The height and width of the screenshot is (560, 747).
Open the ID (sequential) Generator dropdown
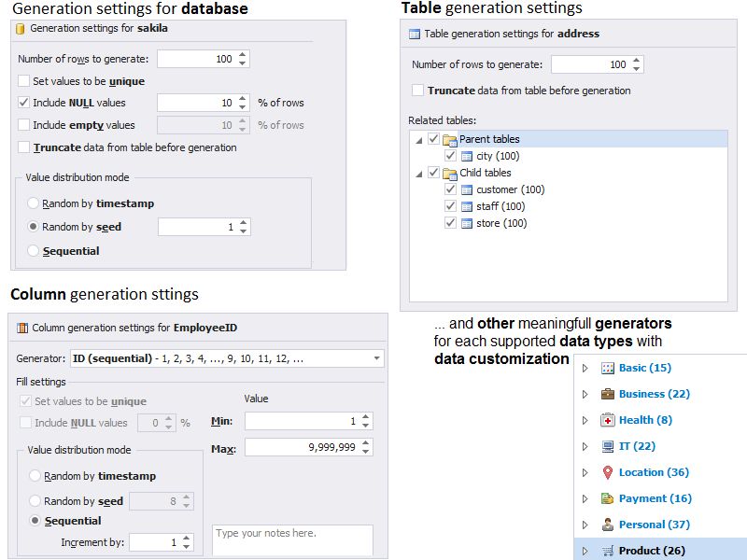click(376, 358)
